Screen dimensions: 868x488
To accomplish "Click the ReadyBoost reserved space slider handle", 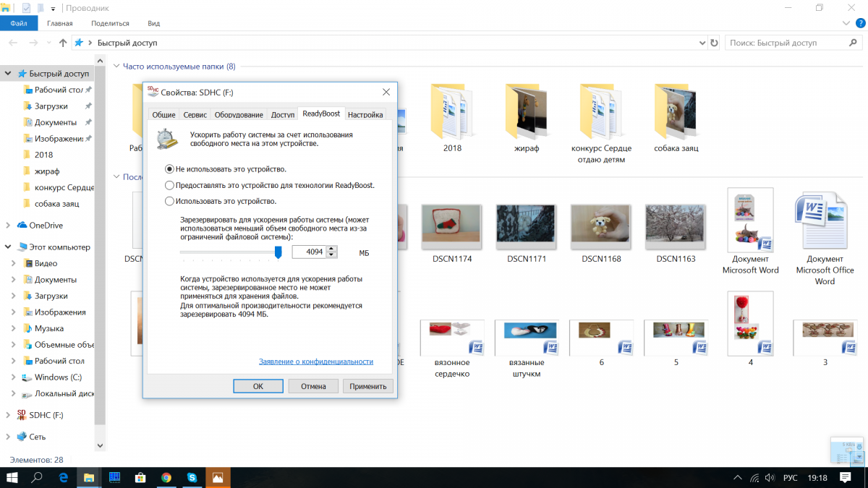I will point(278,252).
